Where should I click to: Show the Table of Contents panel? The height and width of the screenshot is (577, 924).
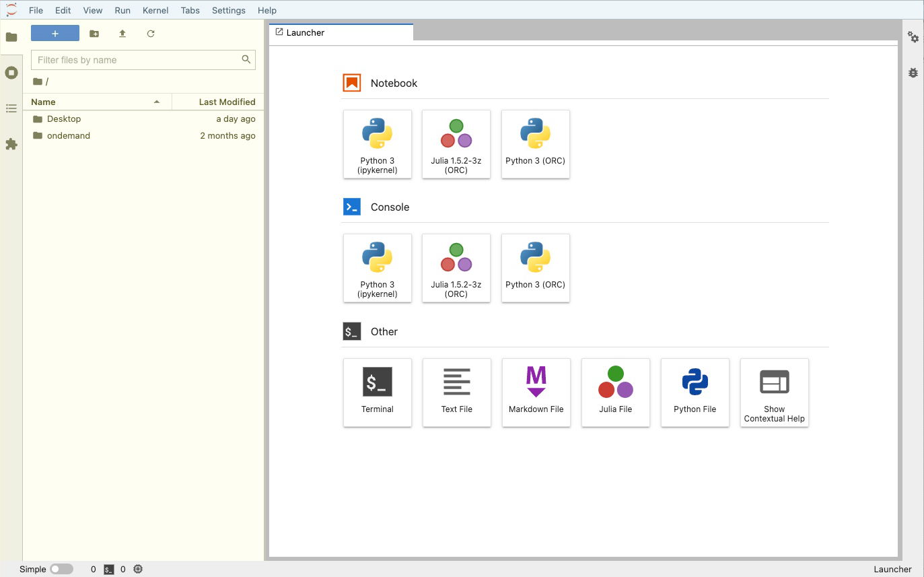tap(11, 108)
